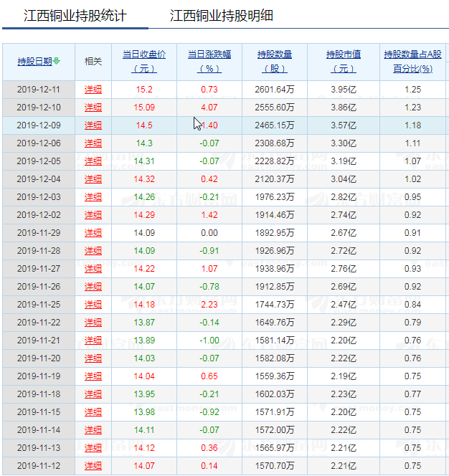The image size is (449, 476).
Task: Click holding quantity 2601.64万
Action: (275, 90)
